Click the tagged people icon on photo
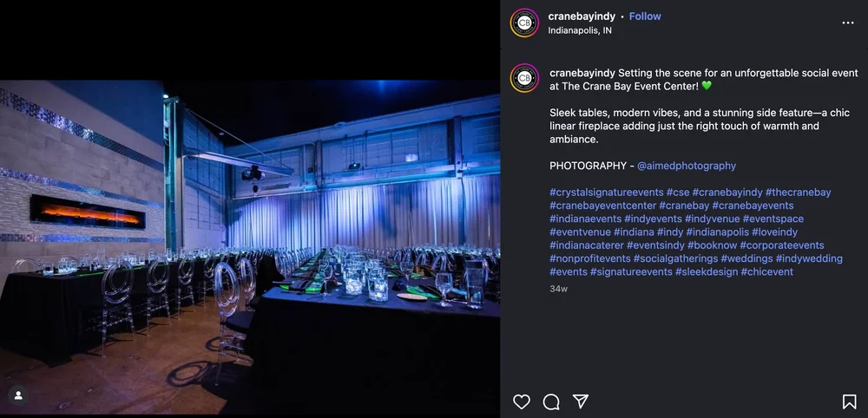 click(18, 395)
